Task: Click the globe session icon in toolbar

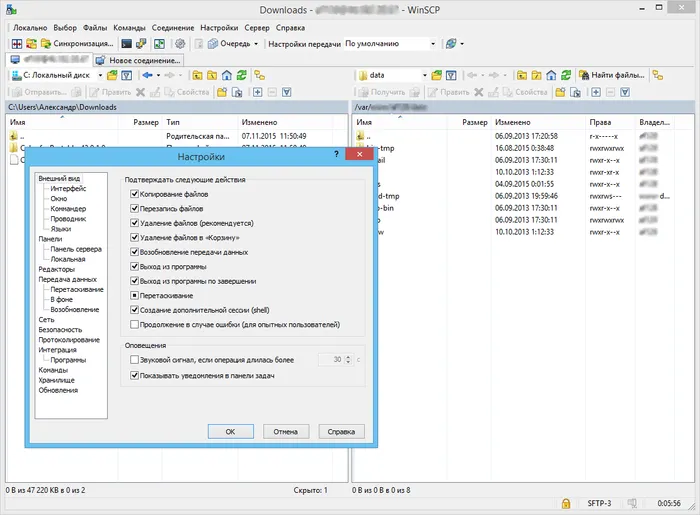Action: pos(451,44)
